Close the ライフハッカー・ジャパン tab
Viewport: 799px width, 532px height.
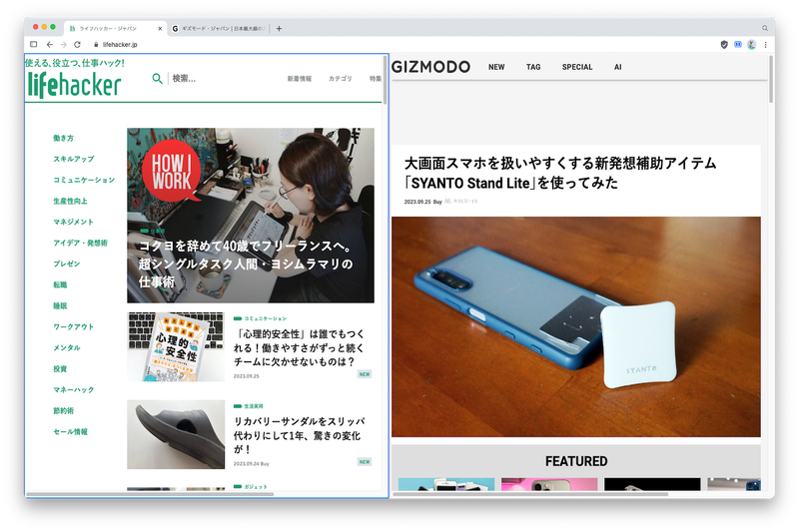pyautogui.click(x=160, y=29)
